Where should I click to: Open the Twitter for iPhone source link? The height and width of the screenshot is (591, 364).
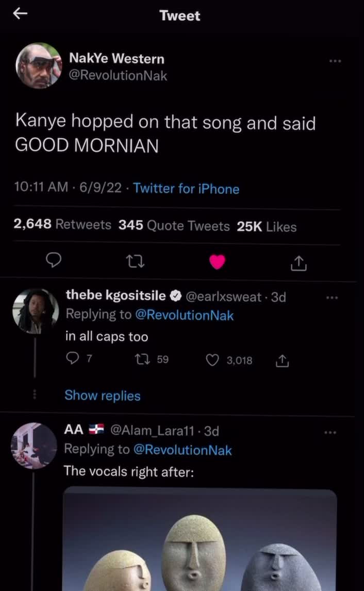186,189
